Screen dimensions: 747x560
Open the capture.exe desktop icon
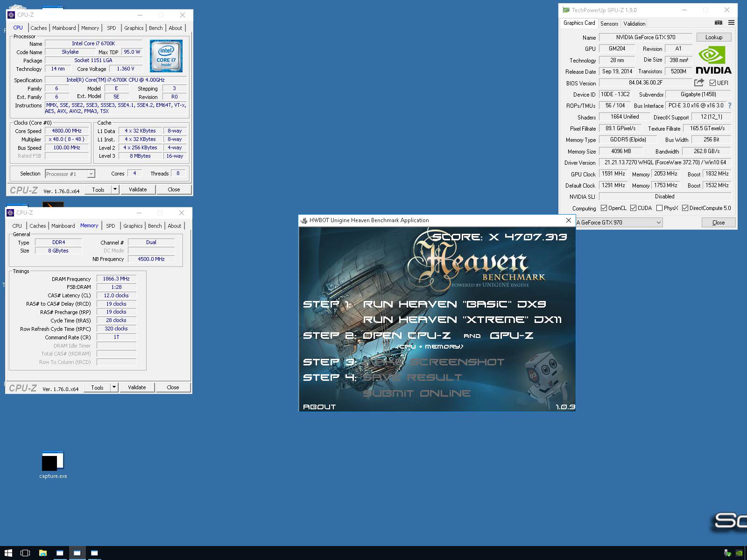point(53,465)
